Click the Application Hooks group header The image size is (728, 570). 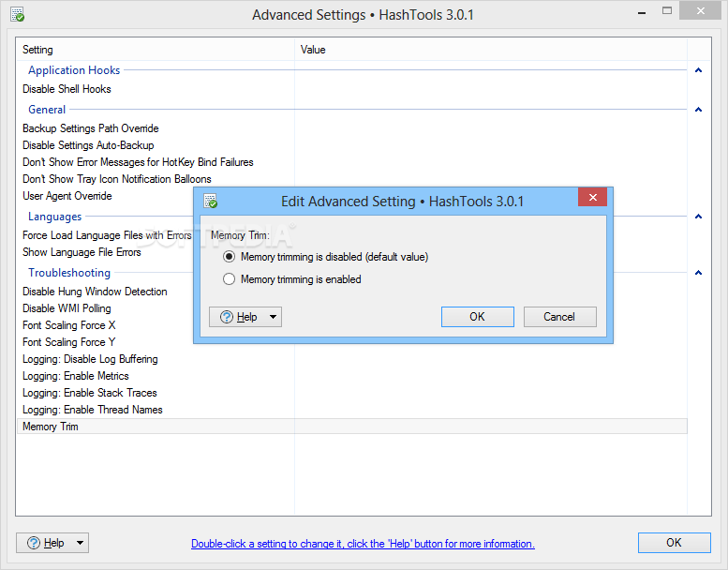74,70
